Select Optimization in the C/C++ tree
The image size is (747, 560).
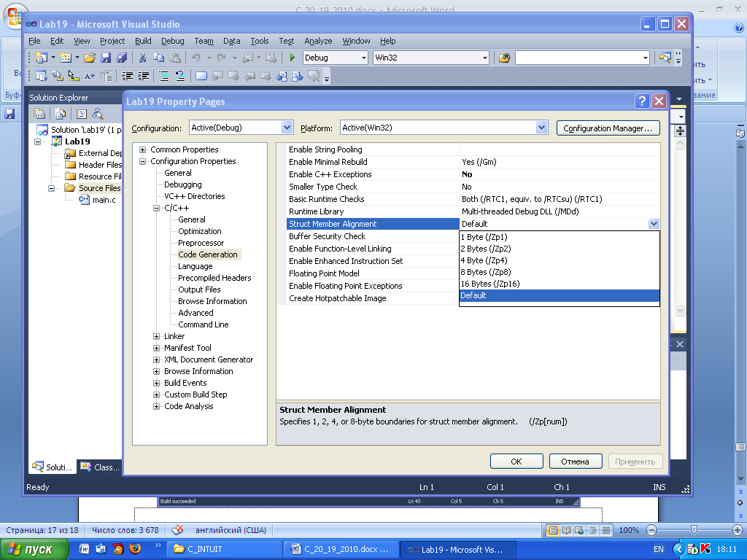pyautogui.click(x=200, y=231)
